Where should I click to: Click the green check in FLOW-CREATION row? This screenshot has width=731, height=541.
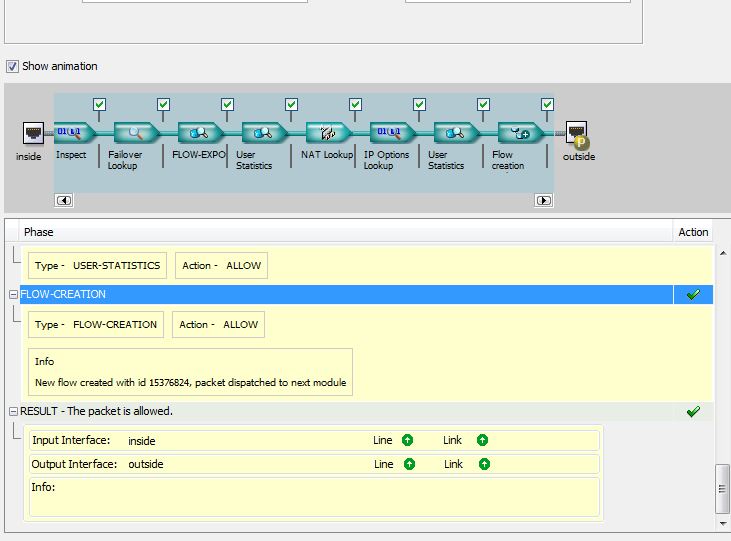693,294
